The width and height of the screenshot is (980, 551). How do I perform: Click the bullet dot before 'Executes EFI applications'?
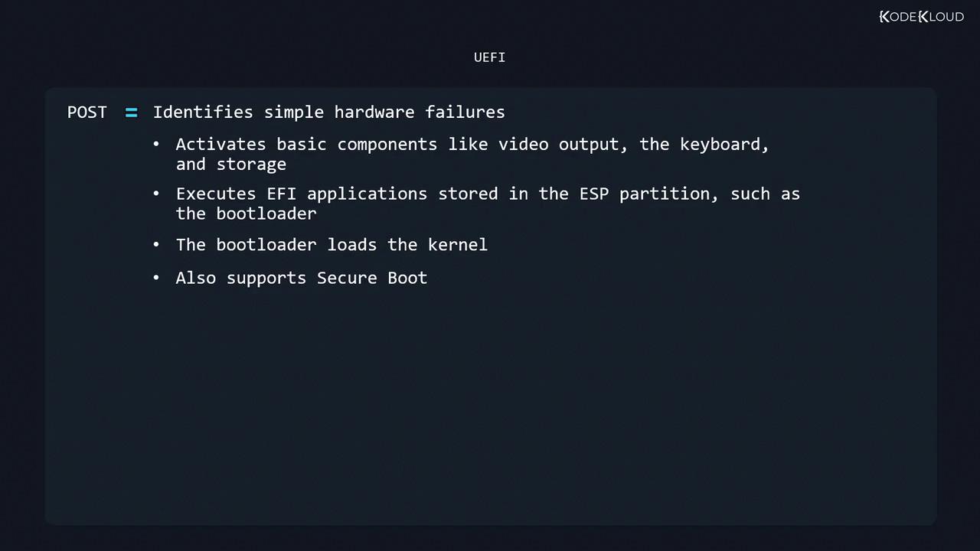[x=156, y=194]
